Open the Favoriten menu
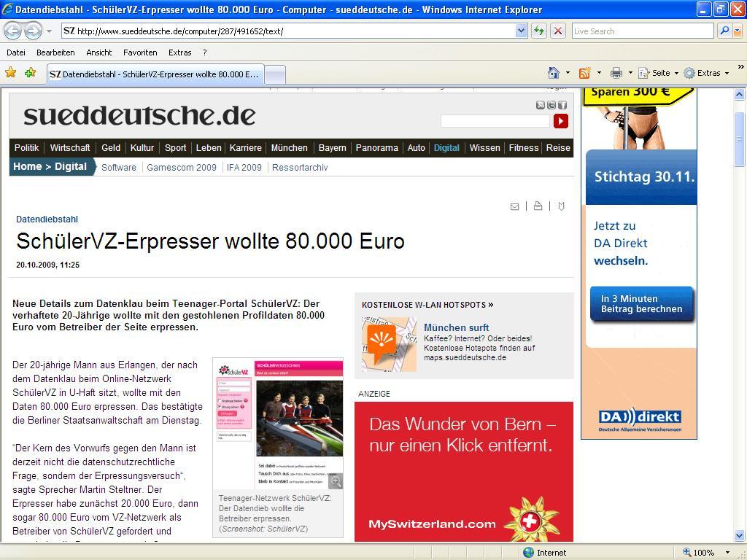 pos(140,52)
